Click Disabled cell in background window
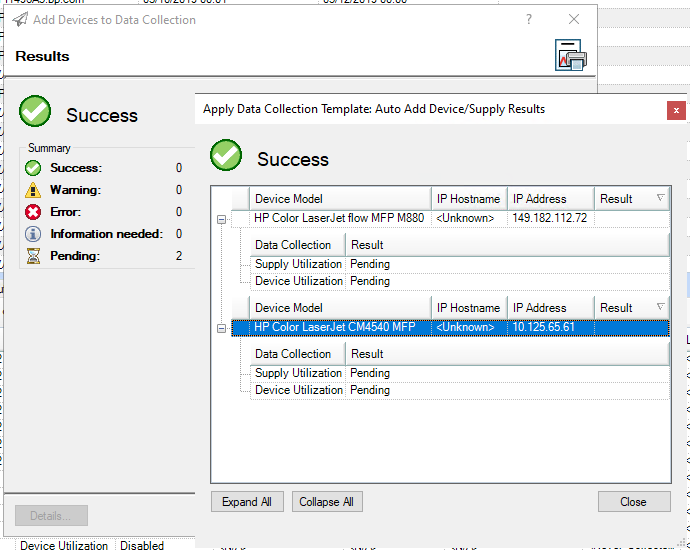This screenshot has width=690, height=551. (142, 546)
